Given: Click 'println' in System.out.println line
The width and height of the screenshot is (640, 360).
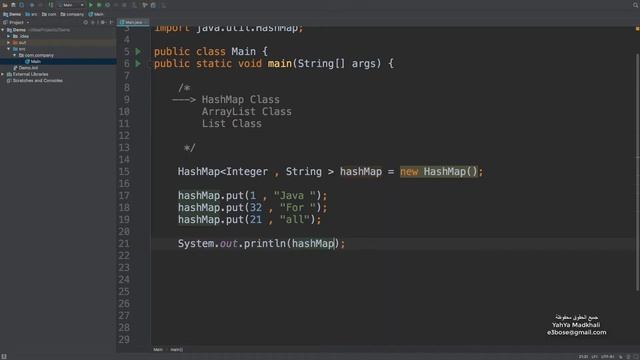Looking at the screenshot, I should 265,244.
